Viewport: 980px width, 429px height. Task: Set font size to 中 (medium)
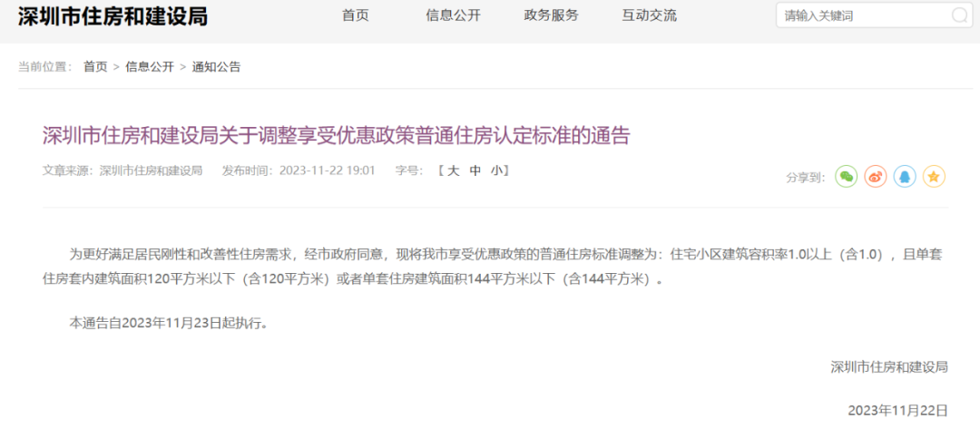tap(475, 171)
